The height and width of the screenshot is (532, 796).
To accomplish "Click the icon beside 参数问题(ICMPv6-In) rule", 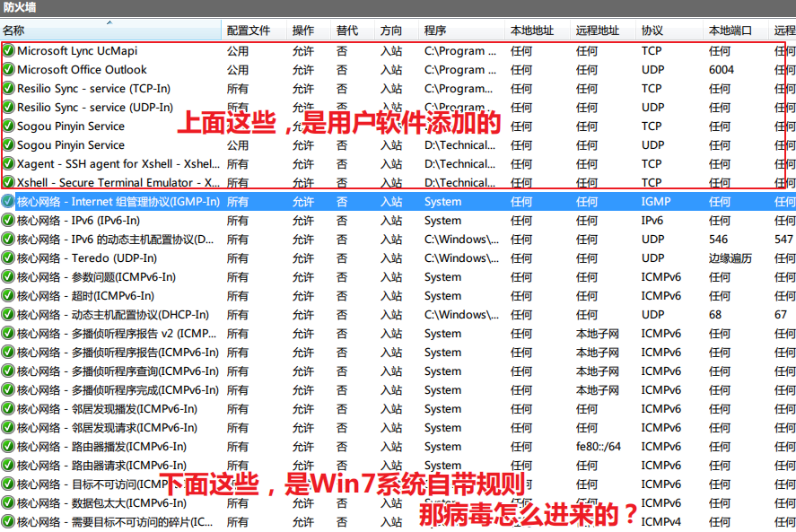I will click(x=7, y=277).
